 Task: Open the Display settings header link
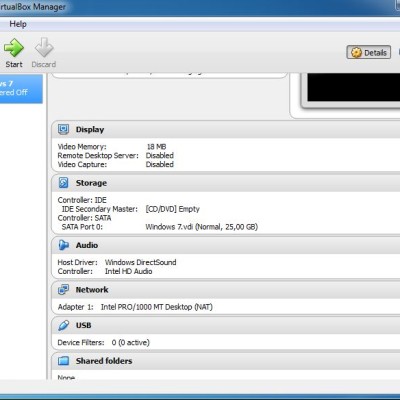pos(90,129)
